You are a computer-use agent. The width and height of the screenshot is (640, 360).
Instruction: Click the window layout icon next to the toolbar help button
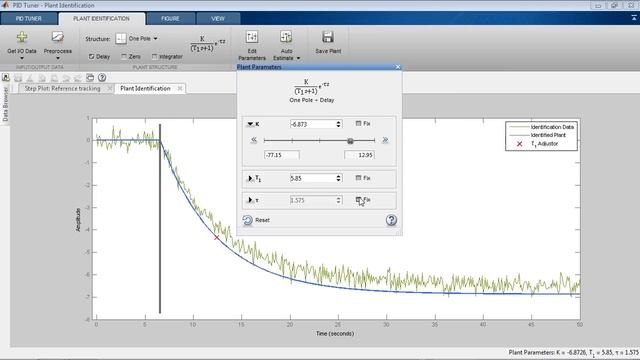coord(90,78)
